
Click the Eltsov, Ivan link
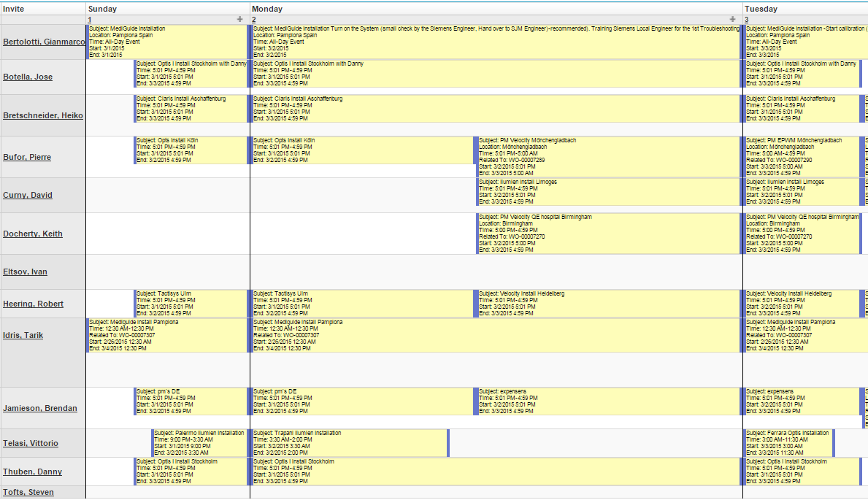click(25, 272)
